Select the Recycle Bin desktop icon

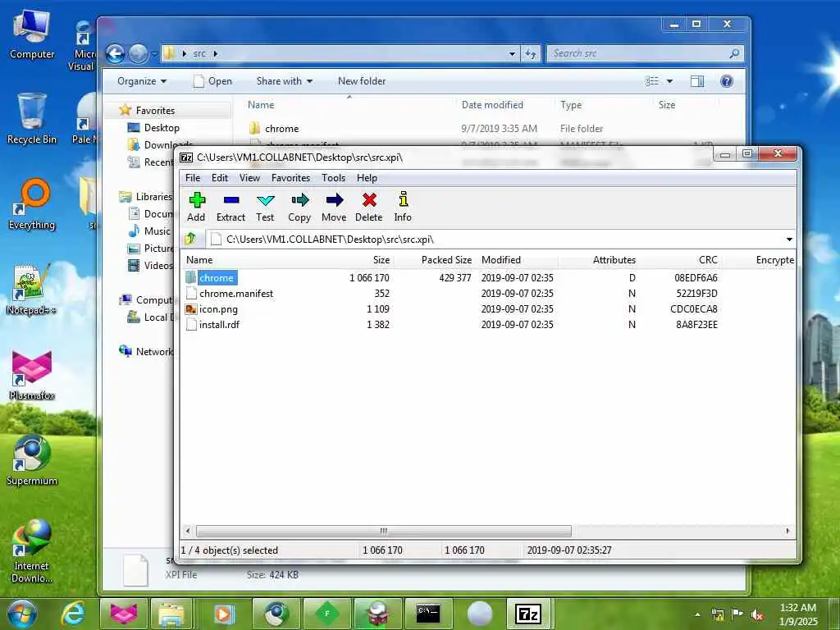pos(32,119)
